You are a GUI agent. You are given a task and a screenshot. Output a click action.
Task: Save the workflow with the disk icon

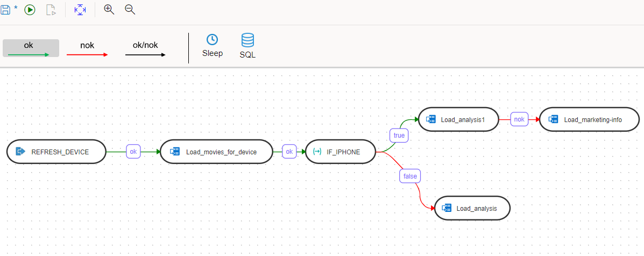(x=5, y=10)
